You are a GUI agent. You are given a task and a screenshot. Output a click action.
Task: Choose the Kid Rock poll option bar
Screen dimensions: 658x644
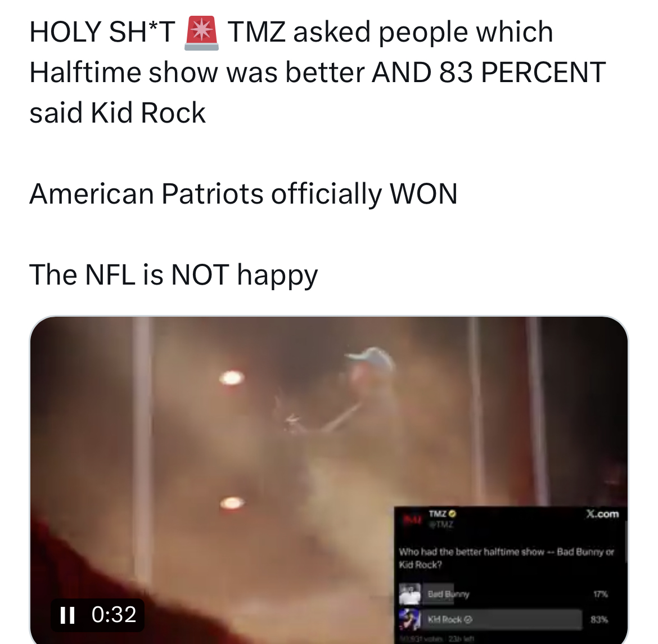click(502, 619)
